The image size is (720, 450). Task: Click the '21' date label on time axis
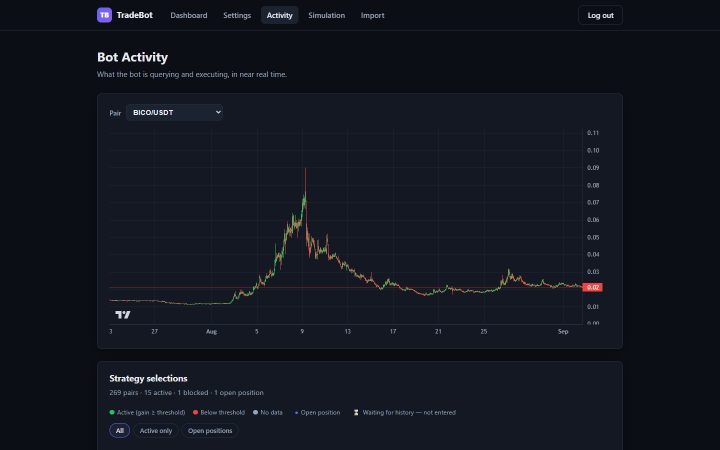(x=438, y=332)
